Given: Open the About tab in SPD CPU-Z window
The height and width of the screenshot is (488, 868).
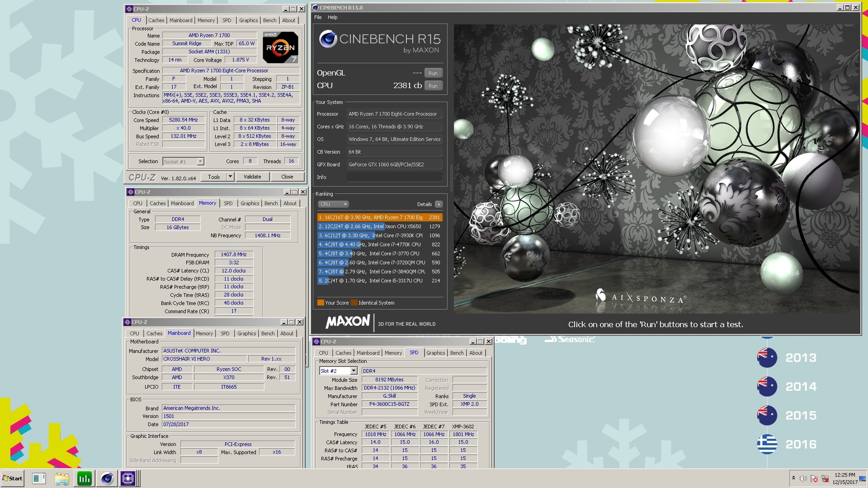Looking at the screenshot, I should pos(476,353).
